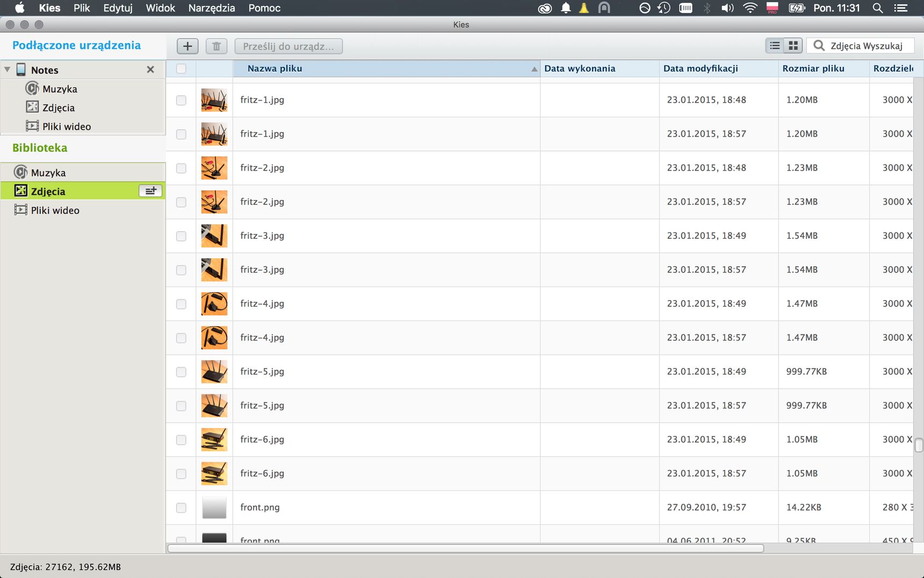This screenshot has width=924, height=578.
Task: Open Spotlight search in menu bar
Action: [877, 8]
